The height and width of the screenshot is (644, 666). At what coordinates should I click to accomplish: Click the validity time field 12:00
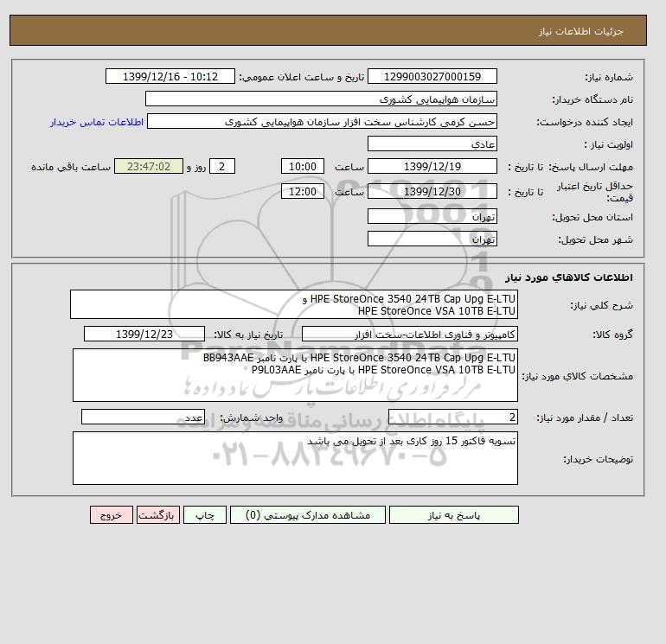303,191
